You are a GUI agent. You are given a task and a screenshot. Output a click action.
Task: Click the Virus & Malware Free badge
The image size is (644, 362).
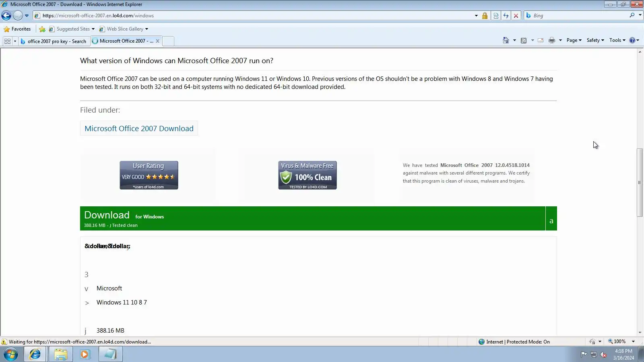point(308,175)
